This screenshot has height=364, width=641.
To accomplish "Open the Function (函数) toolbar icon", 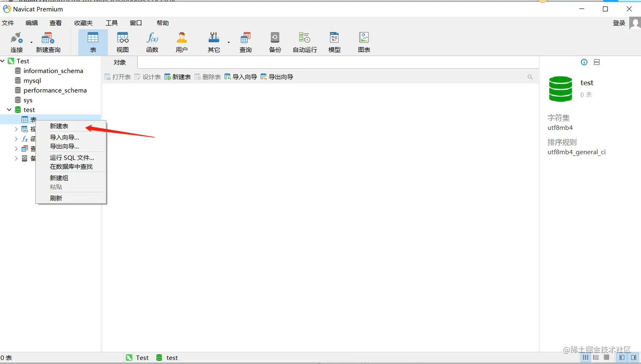I will [152, 42].
